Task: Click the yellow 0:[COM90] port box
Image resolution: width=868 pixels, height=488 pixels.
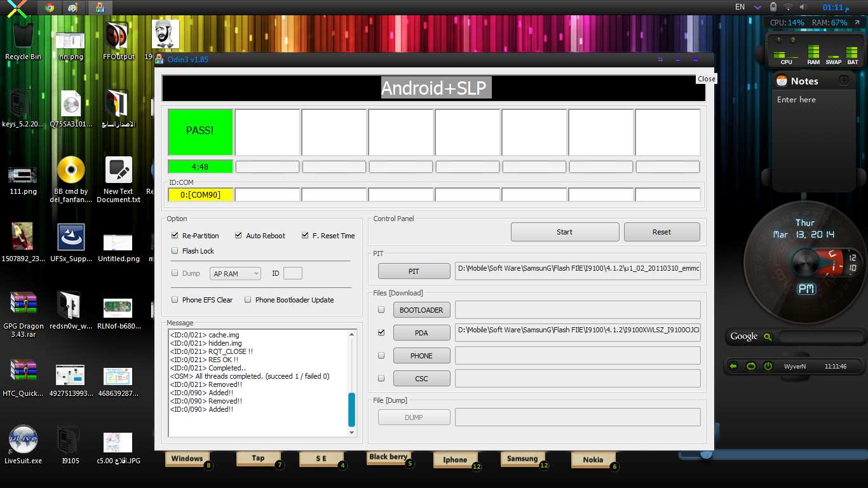Action: pos(200,194)
